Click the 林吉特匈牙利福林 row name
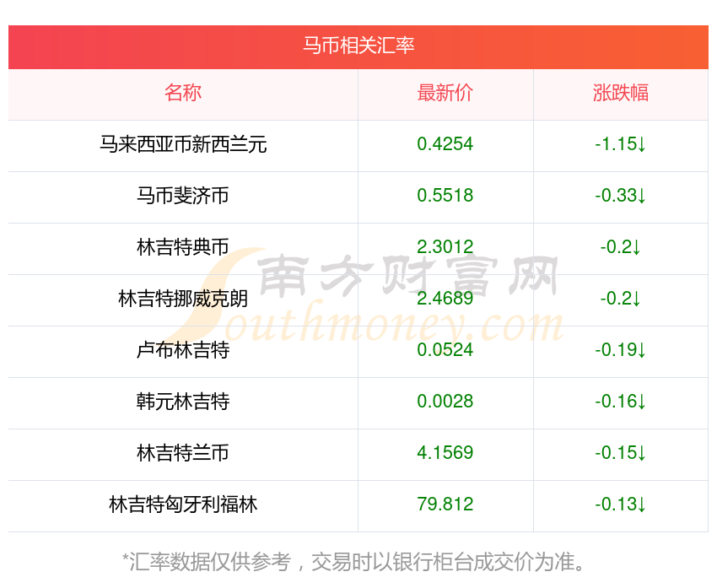Image resolution: width=717 pixels, height=588 pixels. [x=183, y=504]
